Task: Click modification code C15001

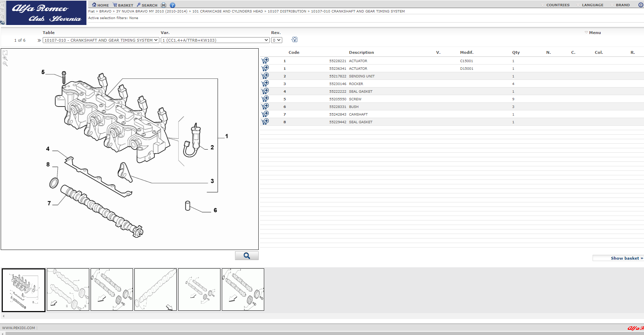Action: coord(467,61)
